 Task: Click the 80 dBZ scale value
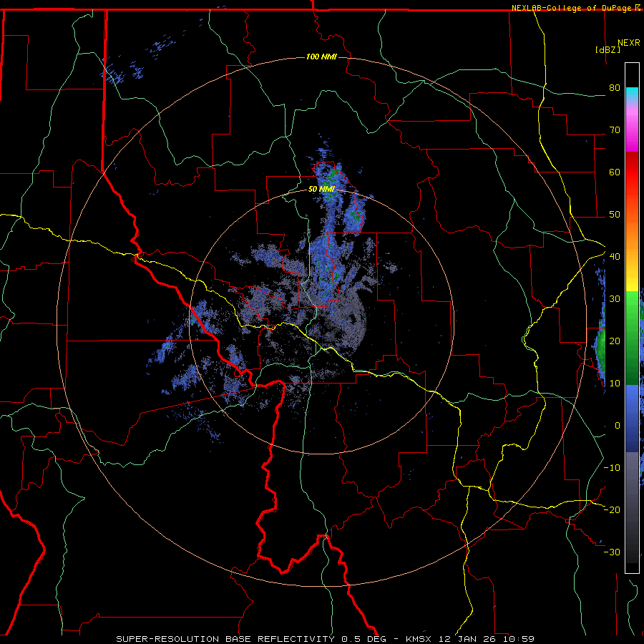(x=615, y=88)
